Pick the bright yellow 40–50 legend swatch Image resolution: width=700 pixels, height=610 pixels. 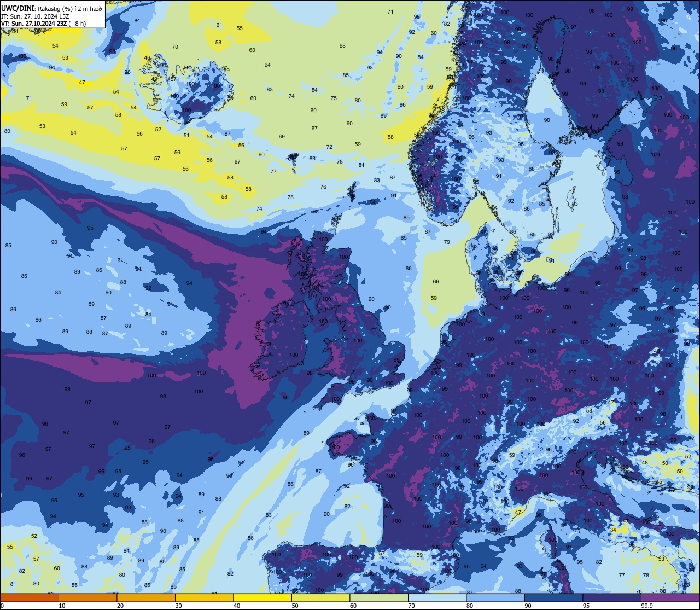(262, 597)
